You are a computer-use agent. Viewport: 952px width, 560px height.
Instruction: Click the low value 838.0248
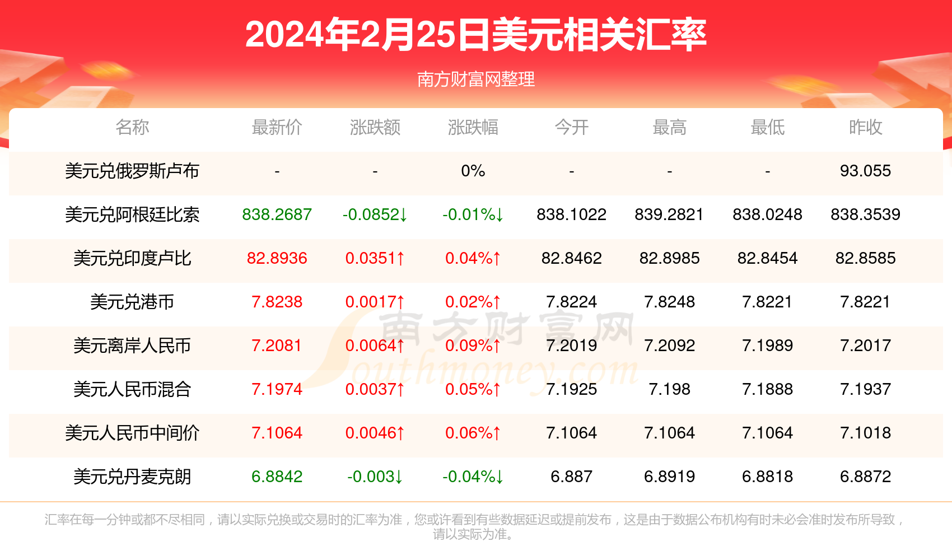[768, 215]
